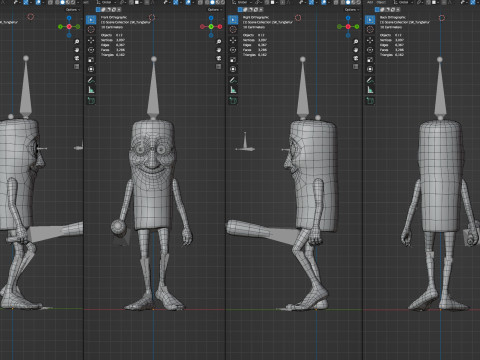Open Options dropdown in Front Orthographic viewport
Image resolution: width=480 pixels, height=360 pixels.
coord(214,10)
